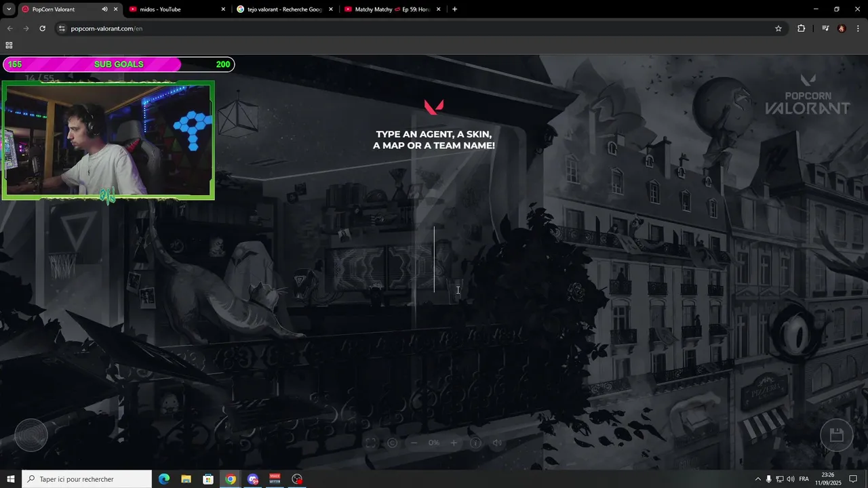This screenshot has height=488, width=868.
Task: Open the PopCorn Valorant logo
Action: 807,94
